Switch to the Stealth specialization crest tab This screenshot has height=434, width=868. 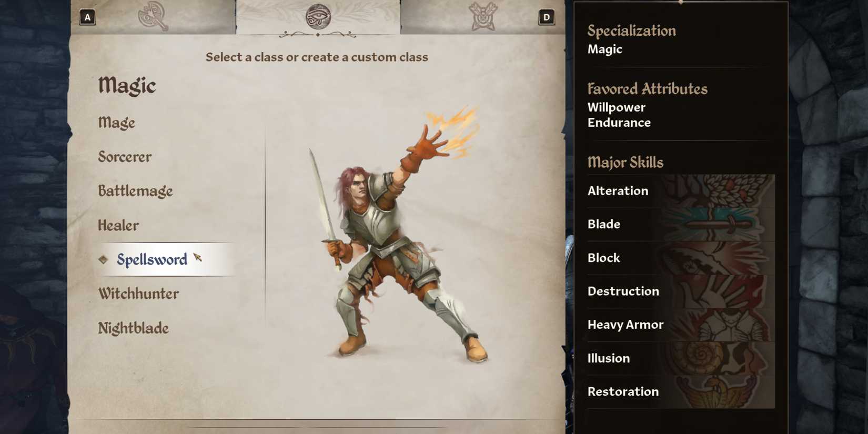(483, 16)
